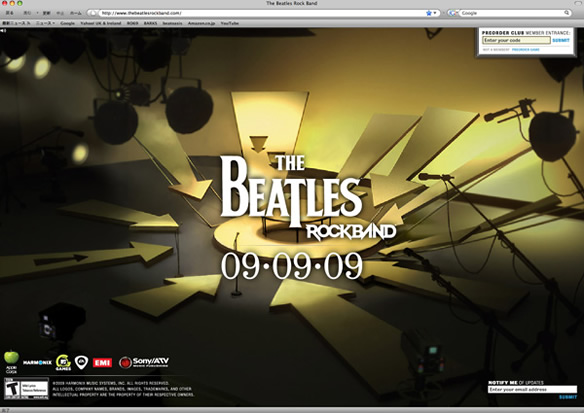This screenshot has height=413, width=584.
Task: Open the BARKS bookmark
Action: (x=150, y=23)
